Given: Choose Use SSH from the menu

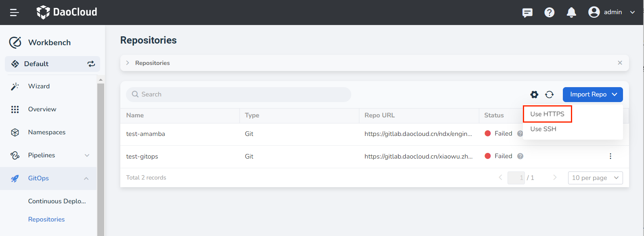Looking at the screenshot, I should tap(543, 129).
